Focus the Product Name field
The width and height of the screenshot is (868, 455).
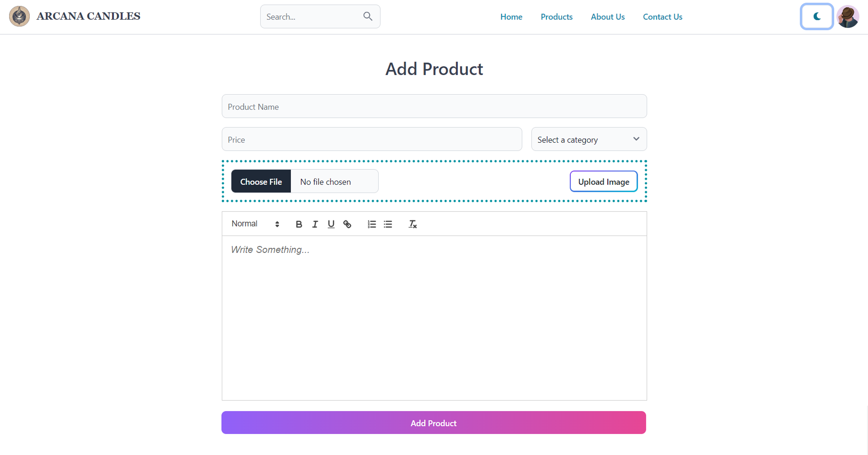tap(434, 107)
